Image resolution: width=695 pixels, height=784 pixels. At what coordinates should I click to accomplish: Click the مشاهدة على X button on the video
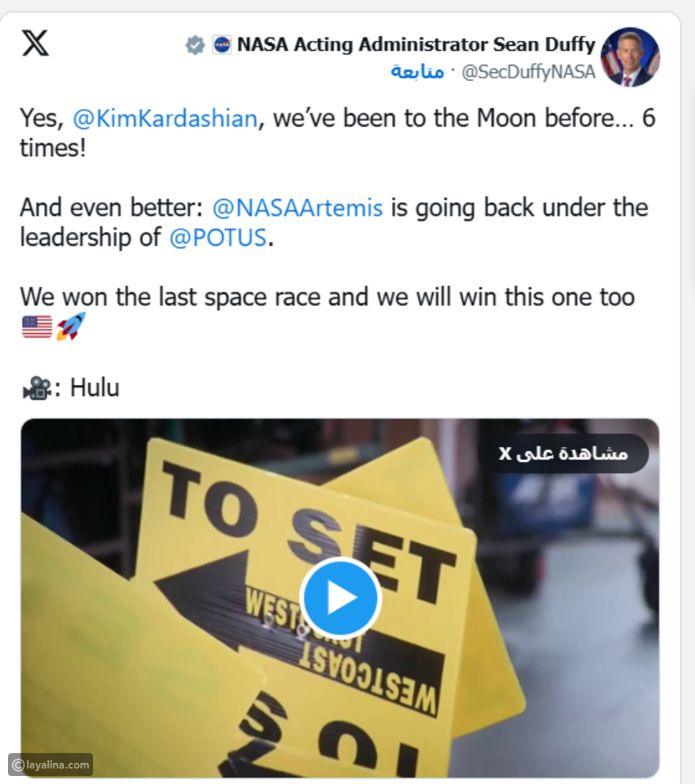[563, 454]
